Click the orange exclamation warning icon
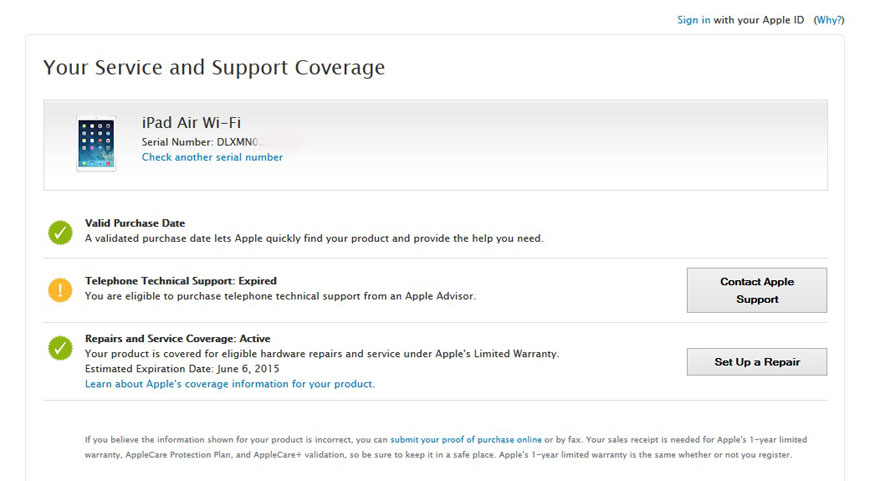Image resolution: width=870 pixels, height=481 pixels. click(x=61, y=290)
